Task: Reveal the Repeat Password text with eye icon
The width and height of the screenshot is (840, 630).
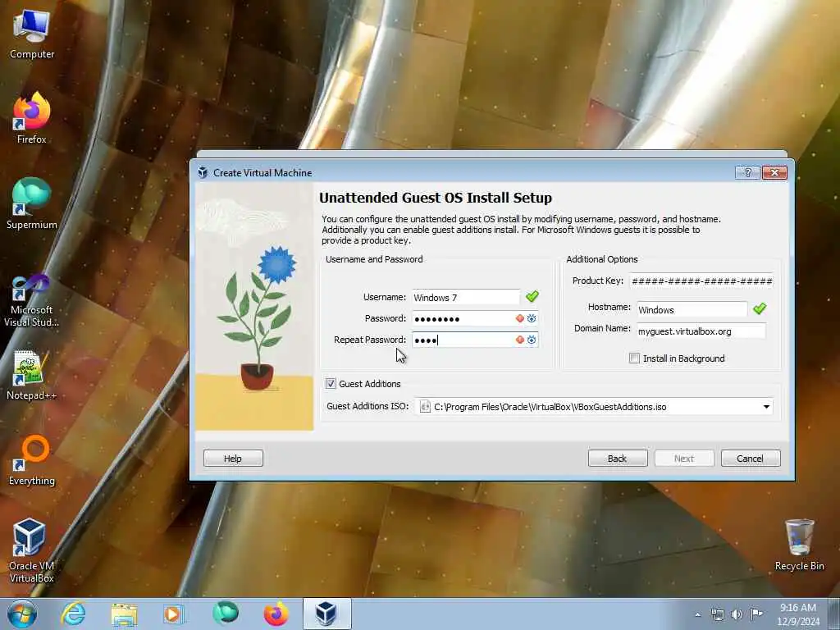Action: pos(532,340)
